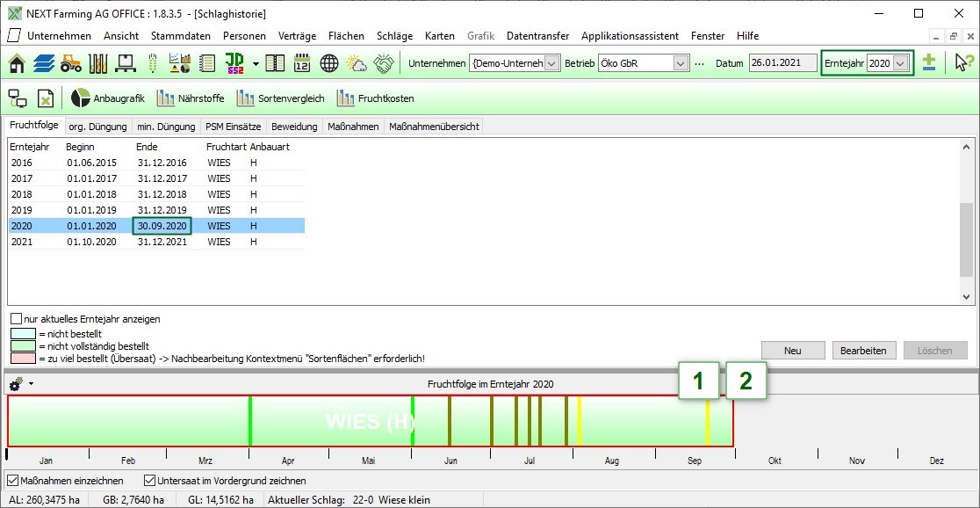Switch to the PSM Einsätze tab
The height and width of the screenshot is (508, 980).
pos(233,127)
